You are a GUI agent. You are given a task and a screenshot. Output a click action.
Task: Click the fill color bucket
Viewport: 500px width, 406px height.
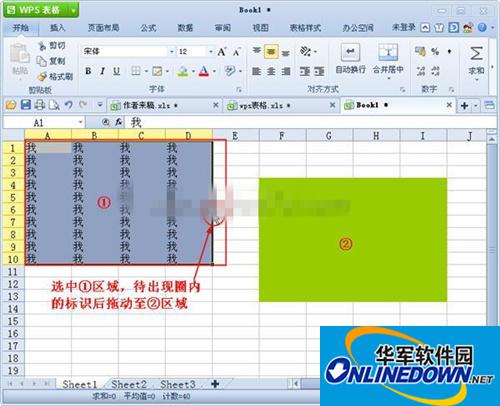[183, 71]
